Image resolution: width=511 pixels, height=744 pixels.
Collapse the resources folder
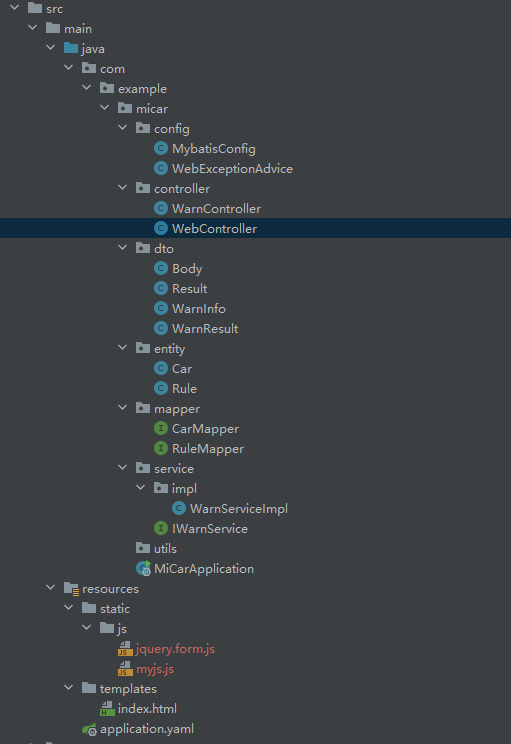[50, 587]
